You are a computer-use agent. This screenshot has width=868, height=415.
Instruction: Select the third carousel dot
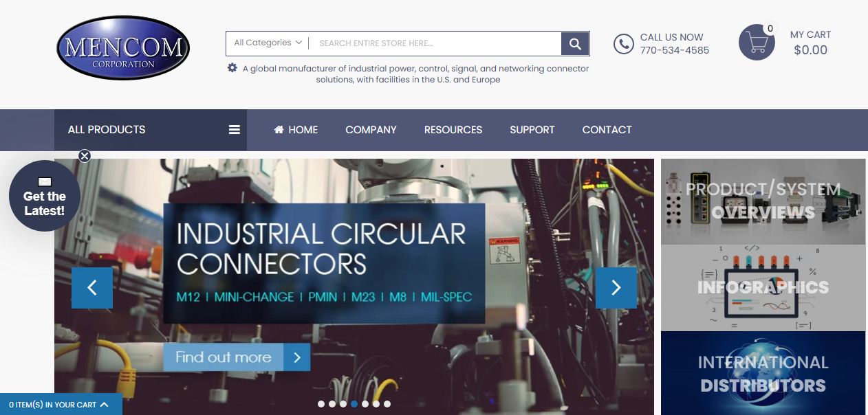click(x=343, y=404)
